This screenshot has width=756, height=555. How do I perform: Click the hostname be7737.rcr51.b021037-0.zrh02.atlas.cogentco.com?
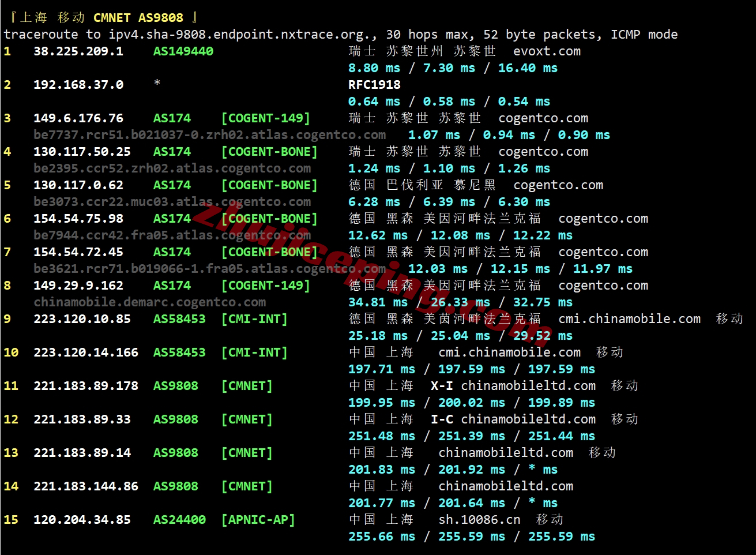[210, 135]
